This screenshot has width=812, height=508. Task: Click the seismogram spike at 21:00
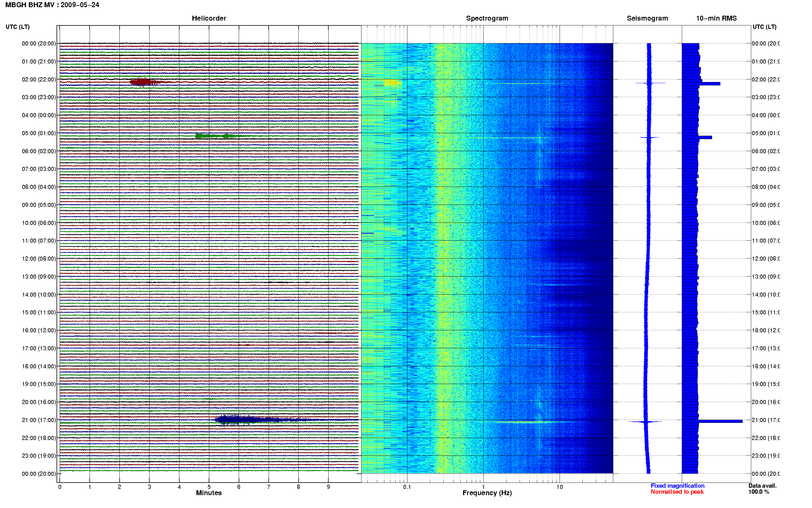tap(645, 422)
